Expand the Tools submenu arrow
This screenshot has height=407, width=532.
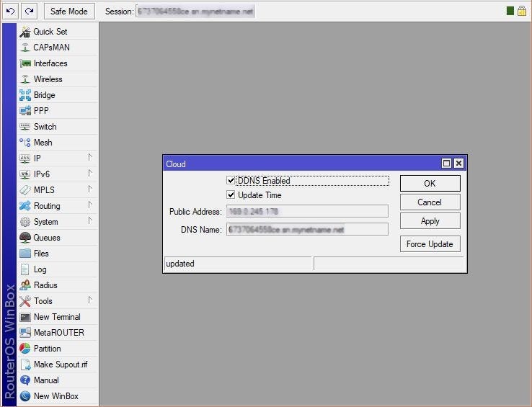[90, 300]
